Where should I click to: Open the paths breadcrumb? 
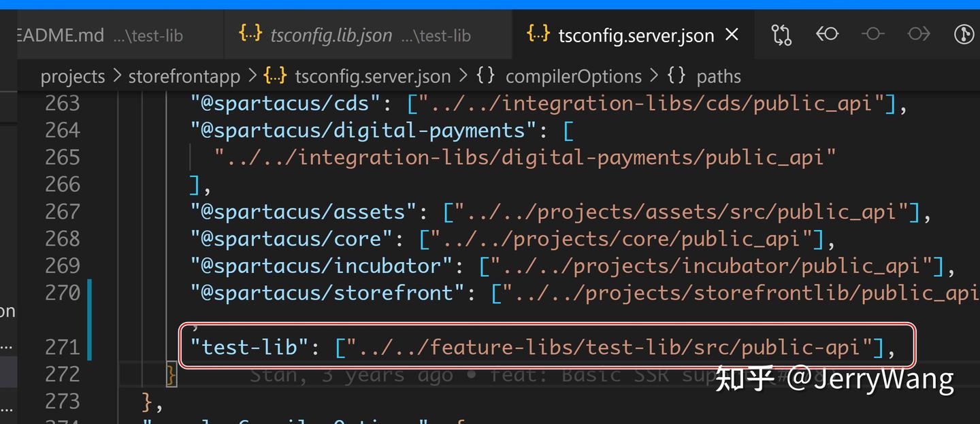[x=719, y=76]
